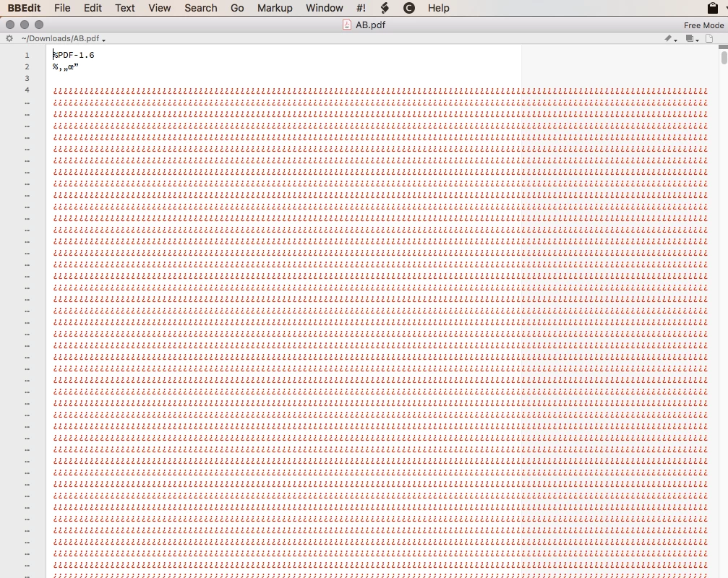The width and height of the screenshot is (728, 578).
Task: Open the Scripts menu icon
Action: click(x=385, y=8)
